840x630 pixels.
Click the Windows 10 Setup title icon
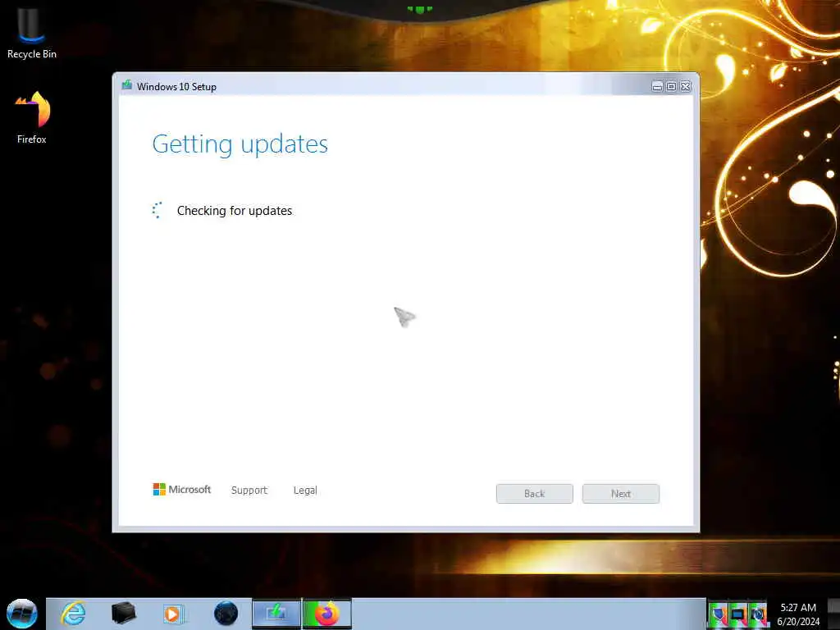[126, 85]
